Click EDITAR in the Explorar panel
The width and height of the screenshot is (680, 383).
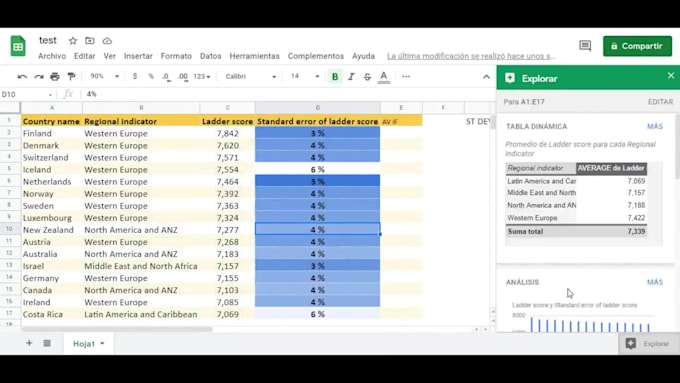660,101
